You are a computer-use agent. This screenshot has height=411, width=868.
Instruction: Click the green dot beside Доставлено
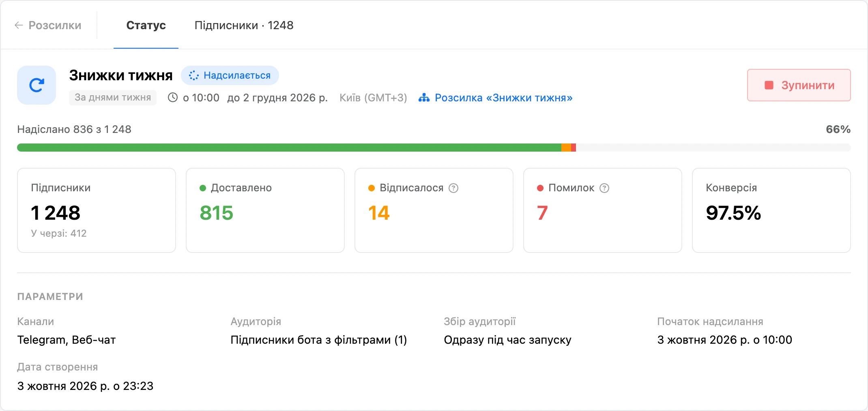[x=203, y=188]
